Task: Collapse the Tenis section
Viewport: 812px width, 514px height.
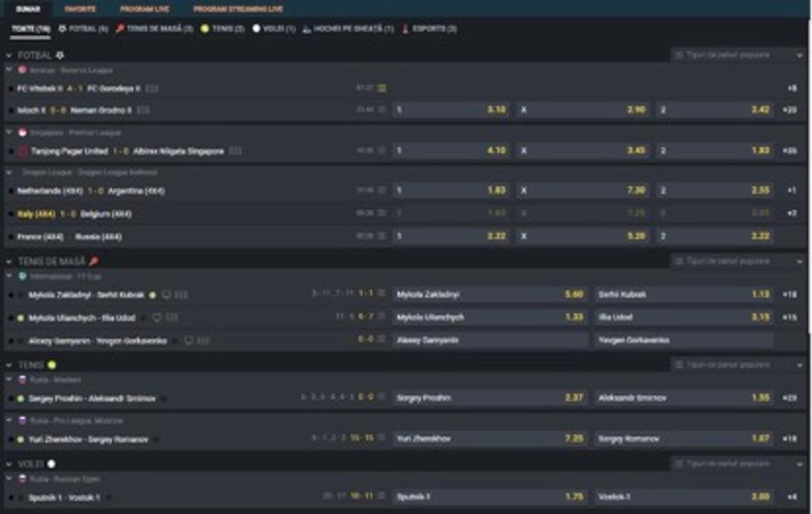Action: pos(9,365)
